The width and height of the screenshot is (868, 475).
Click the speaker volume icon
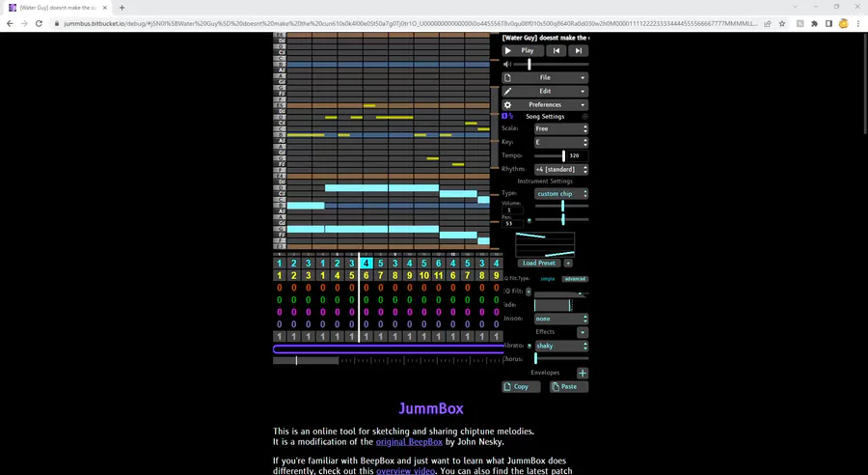(507, 65)
